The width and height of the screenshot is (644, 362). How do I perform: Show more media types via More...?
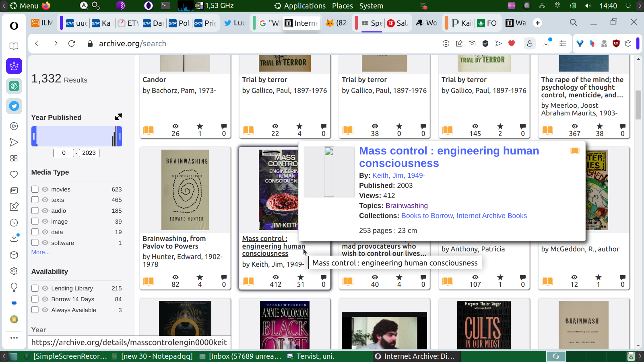tap(41, 252)
